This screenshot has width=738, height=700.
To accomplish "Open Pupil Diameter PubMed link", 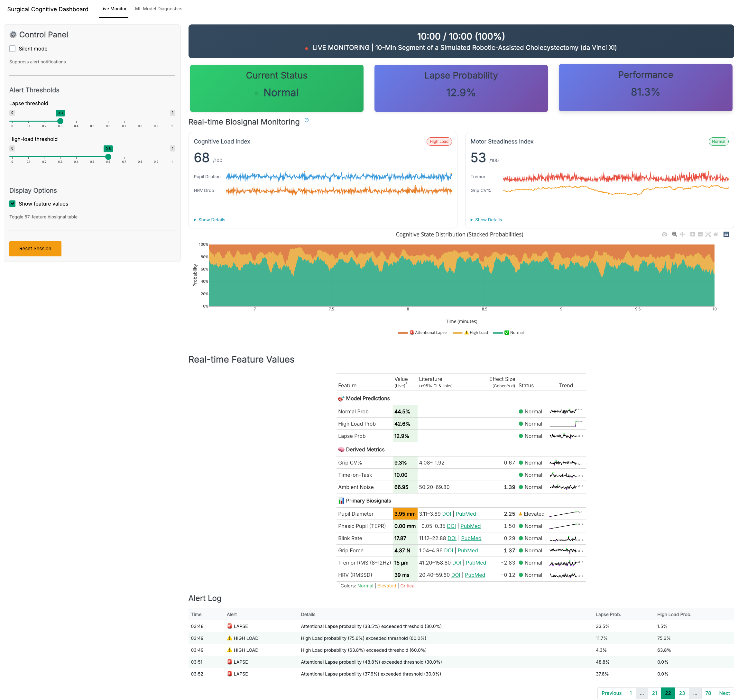I will click(466, 514).
